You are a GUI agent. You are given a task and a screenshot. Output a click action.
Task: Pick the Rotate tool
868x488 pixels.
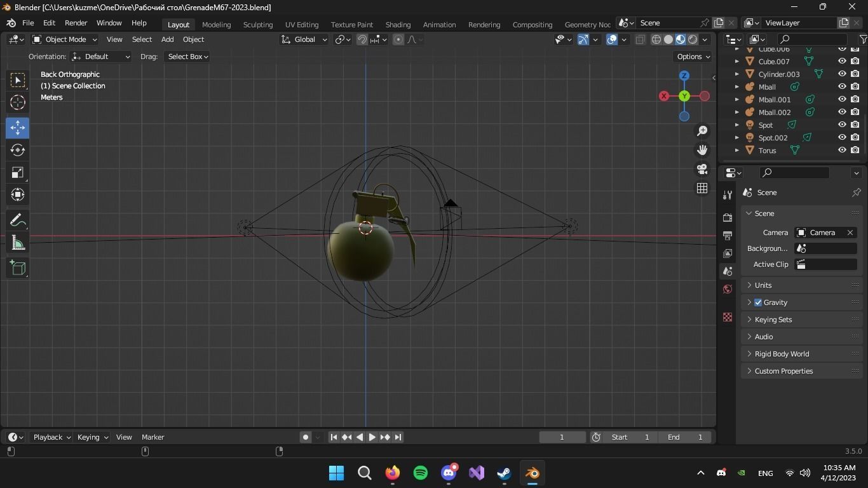point(17,150)
